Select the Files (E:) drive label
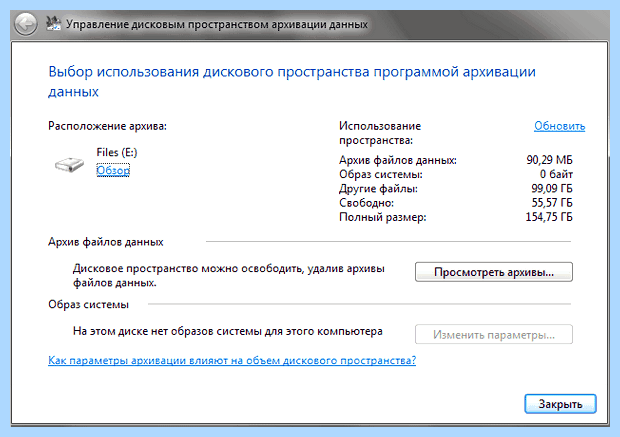 click(x=117, y=152)
